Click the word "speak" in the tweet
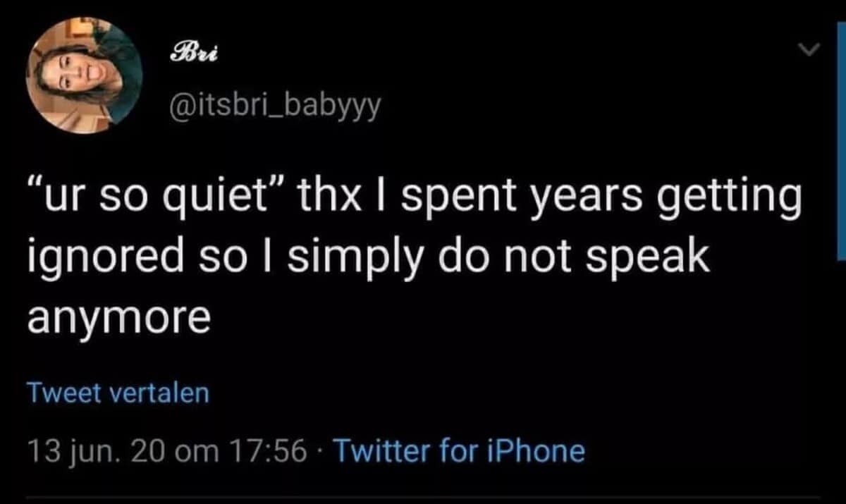This screenshot has height=504, width=846. [x=658, y=261]
